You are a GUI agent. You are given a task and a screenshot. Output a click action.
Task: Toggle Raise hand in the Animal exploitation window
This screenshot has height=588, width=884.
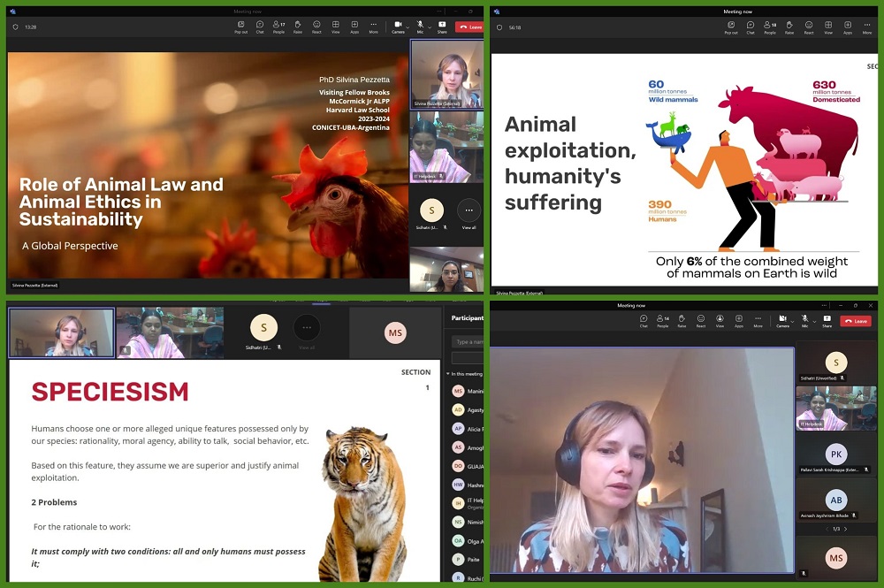point(789,27)
